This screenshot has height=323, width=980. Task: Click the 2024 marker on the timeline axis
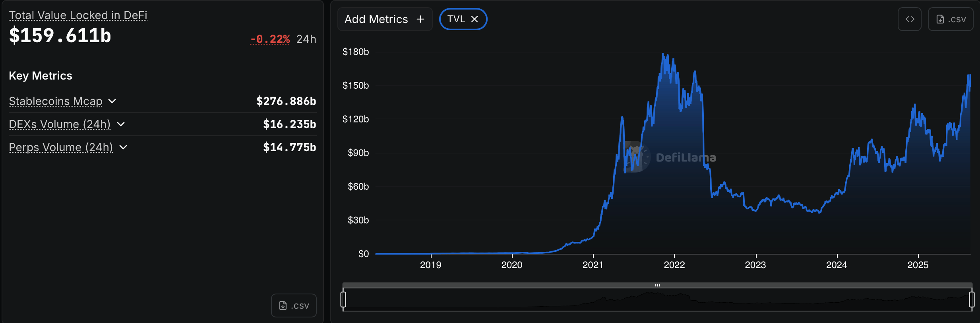(x=837, y=265)
